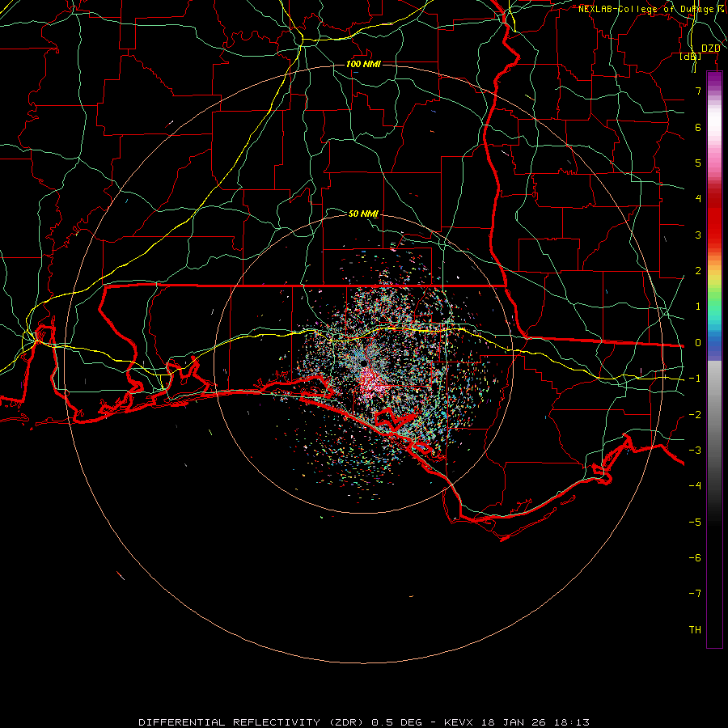
Task: Click the scale value "-2" on legend
Action: click(695, 415)
